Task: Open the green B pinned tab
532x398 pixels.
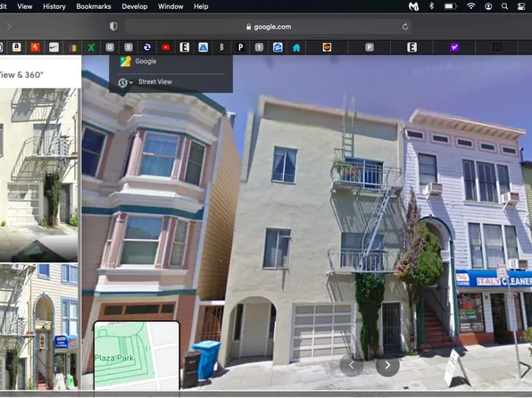Action: pos(221,47)
